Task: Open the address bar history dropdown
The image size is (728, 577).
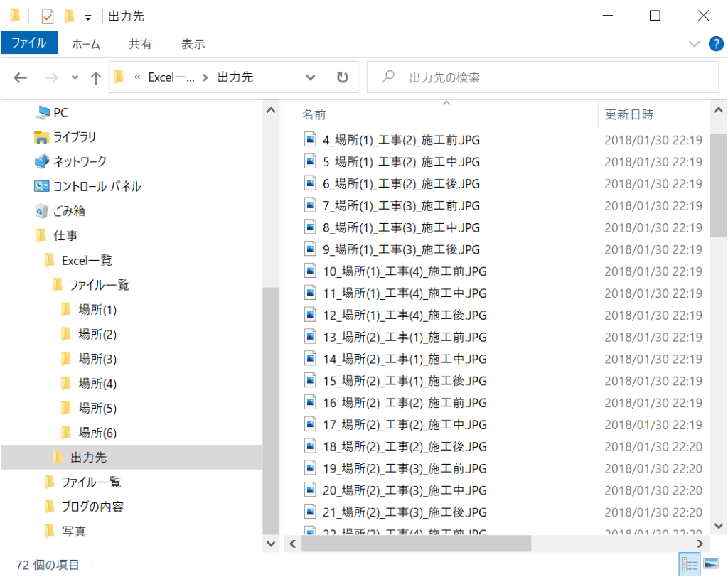Action: (311, 77)
